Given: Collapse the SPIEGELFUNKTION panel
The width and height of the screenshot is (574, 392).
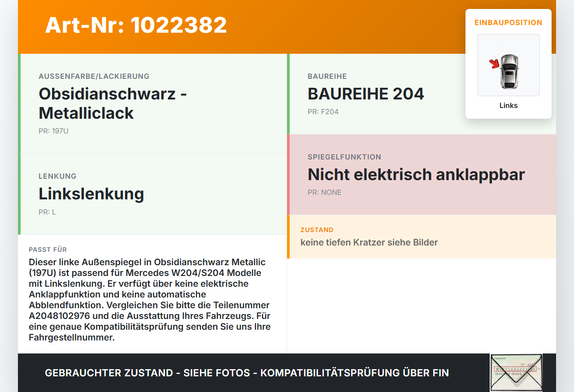Looking at the screenshot, I should tap(344, 157).
